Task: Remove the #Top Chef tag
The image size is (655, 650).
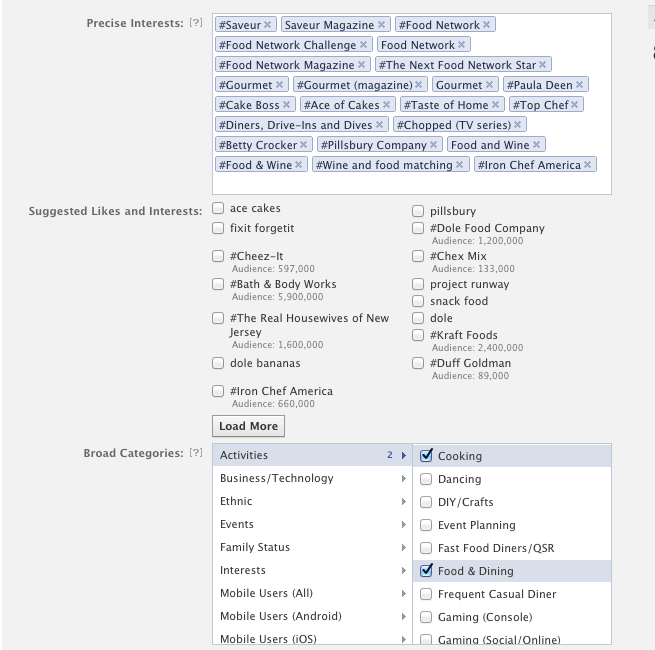Action: [x=574, y=105]
